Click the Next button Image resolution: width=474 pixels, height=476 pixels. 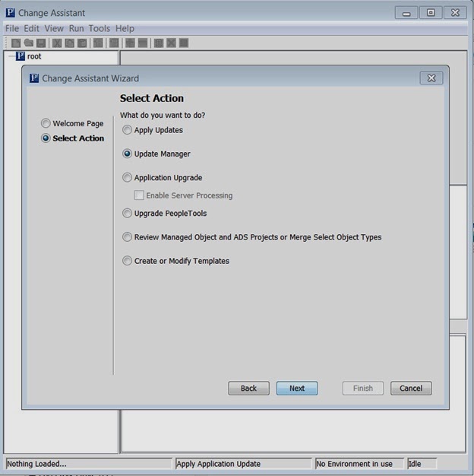[297, 389]
